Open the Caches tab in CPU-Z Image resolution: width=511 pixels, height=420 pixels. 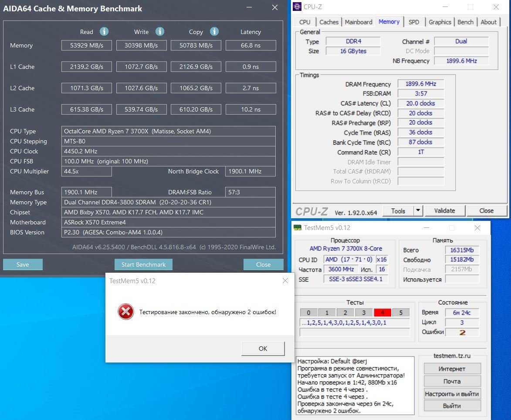329,22
